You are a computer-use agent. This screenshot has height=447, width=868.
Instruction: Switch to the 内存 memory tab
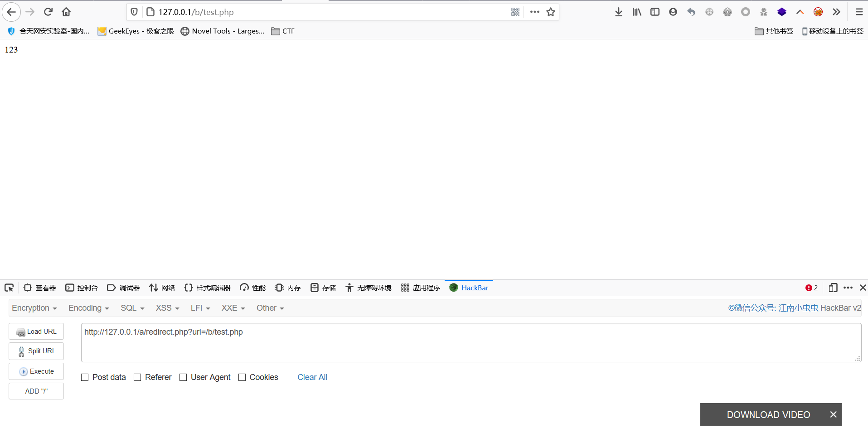[x=288, y=288]
